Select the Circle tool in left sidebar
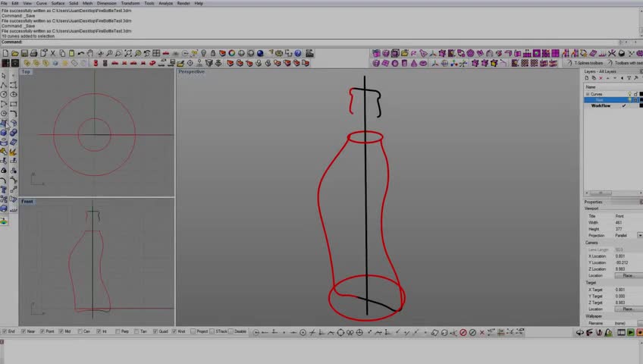 pyautogui.click(x=4, y=94)
